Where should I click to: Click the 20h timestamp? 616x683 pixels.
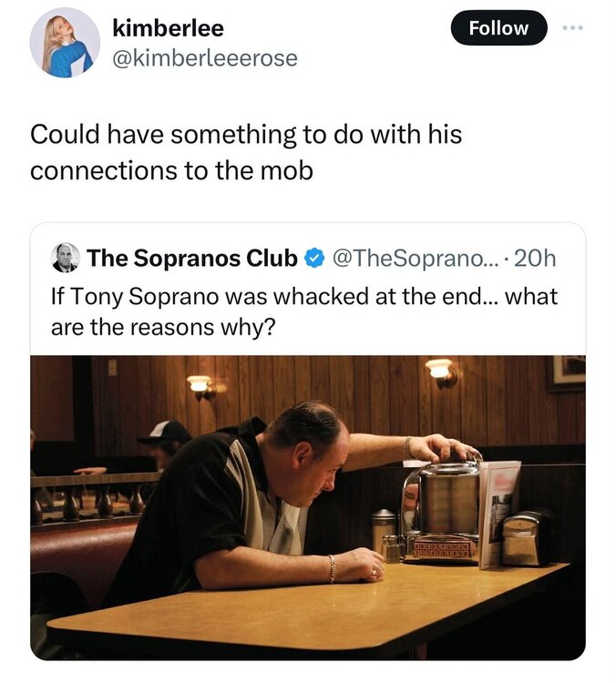tap(535, 258)
